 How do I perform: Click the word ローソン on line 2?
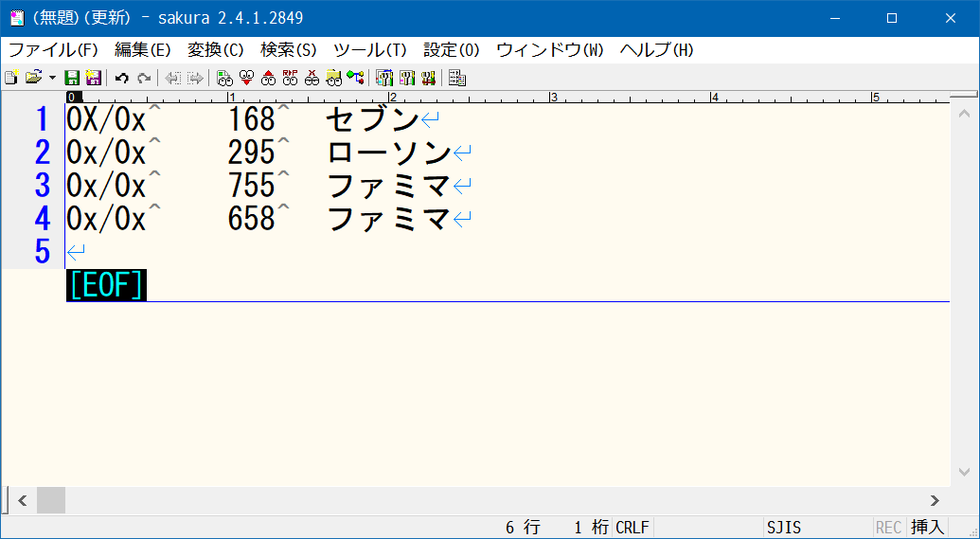pyautogui.click(x=388, y=152)
